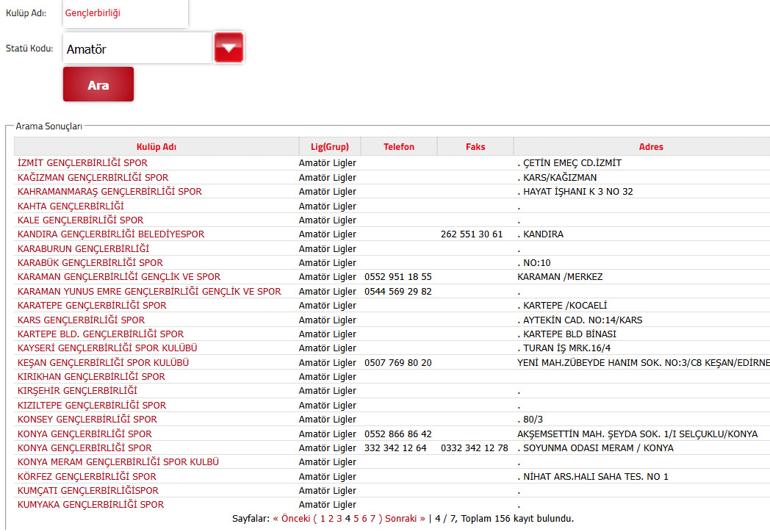Go to previous page via « Önceki
The width and height of the screenshot is (770, 532).
click(292, 519)
